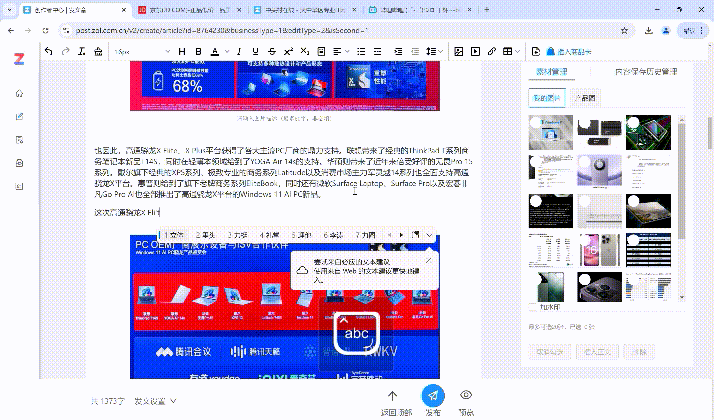Switch to the 内容保存历史管理 tab
The height and width of the screenshot is (420, 714).
point(646,72)
